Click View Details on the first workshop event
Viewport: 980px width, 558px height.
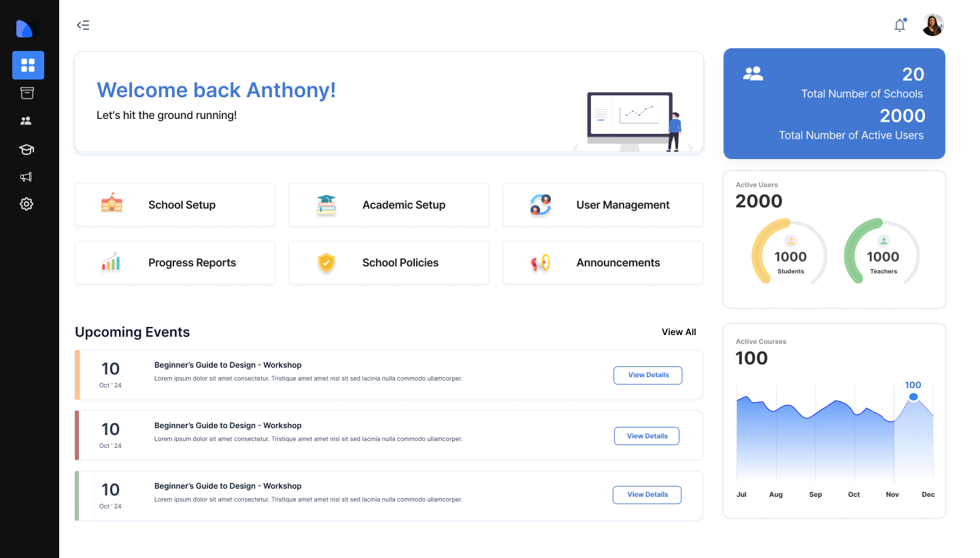[x=647, y=375]
